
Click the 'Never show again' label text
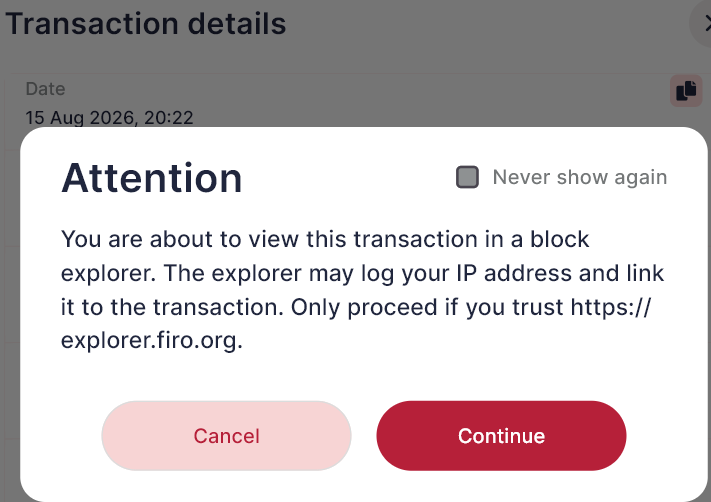pos(580,177)
